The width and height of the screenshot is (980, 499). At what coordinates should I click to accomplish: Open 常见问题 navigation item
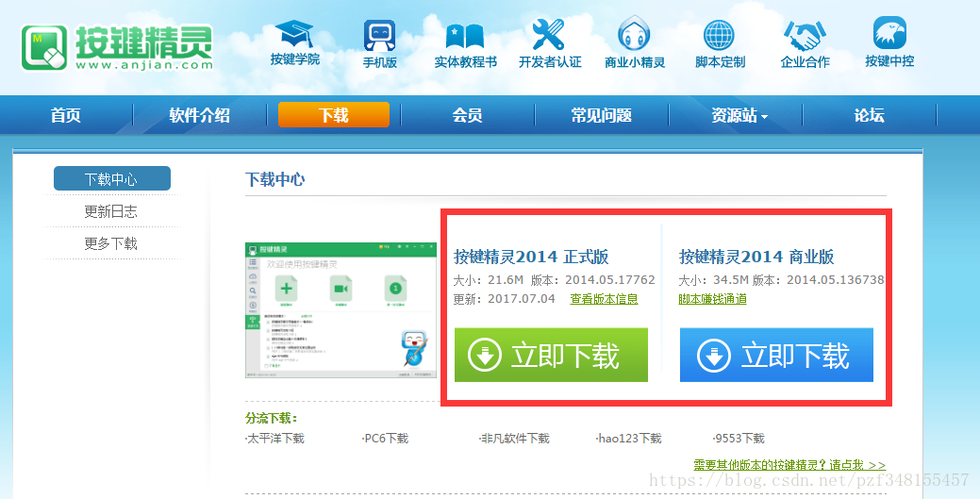coord(601,115)
